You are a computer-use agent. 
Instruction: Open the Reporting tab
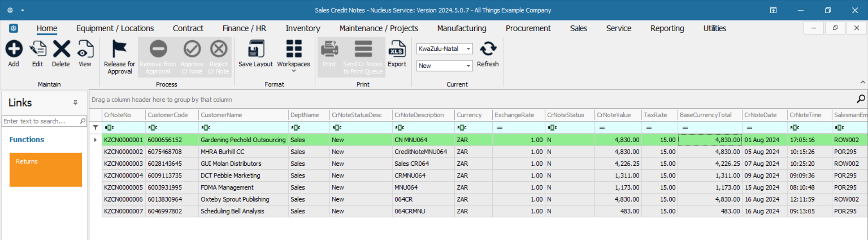click(667, 28)
